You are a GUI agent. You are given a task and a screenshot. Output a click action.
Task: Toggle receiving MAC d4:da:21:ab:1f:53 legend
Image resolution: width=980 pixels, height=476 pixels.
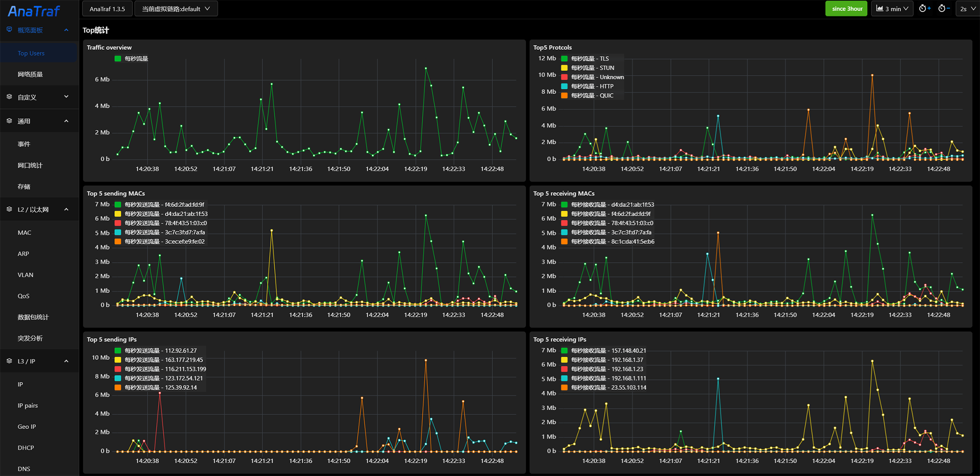pos(608,205)
